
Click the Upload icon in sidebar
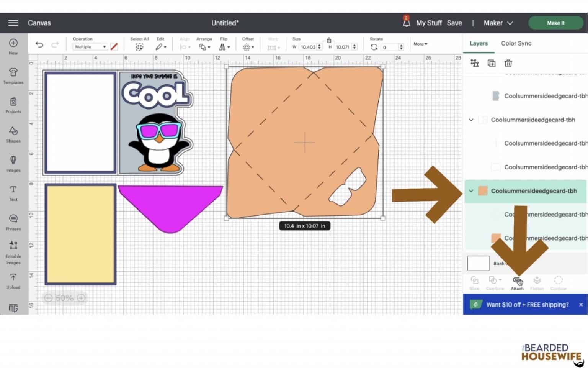pyautogui.click(x=13, y=280)
